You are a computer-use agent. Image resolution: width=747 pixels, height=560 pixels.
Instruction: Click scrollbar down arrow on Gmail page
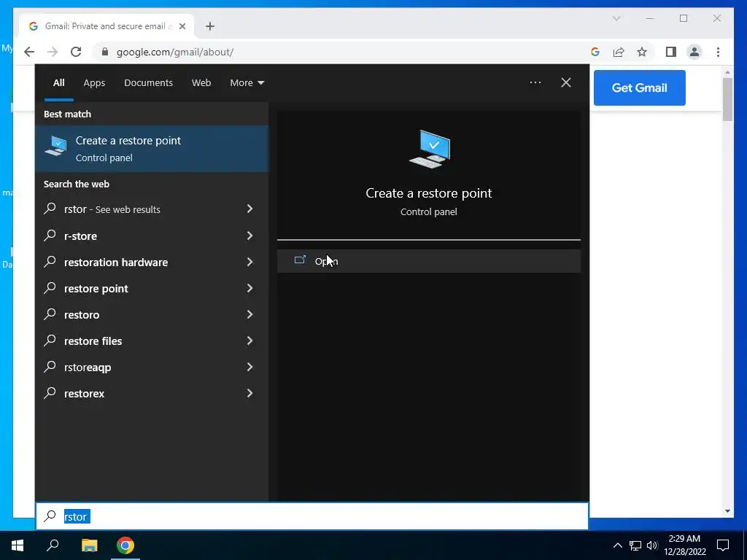(x=727, y=511)
